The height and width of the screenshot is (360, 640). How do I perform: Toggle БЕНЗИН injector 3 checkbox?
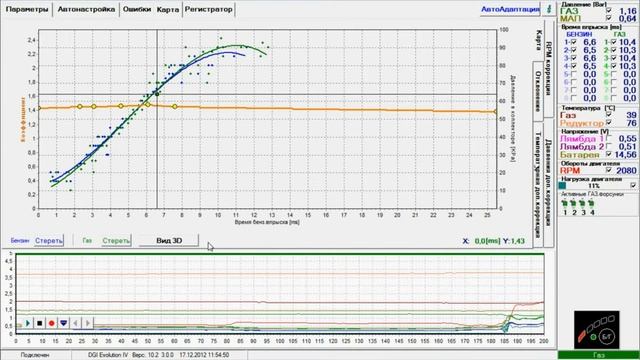(573, 58)
